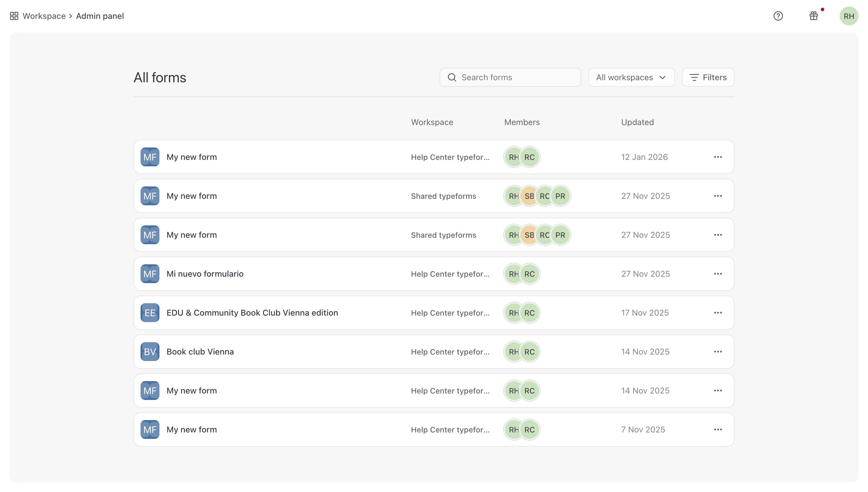
Task: Select Admin panel breadcrumb item
Action: [100, 16]
